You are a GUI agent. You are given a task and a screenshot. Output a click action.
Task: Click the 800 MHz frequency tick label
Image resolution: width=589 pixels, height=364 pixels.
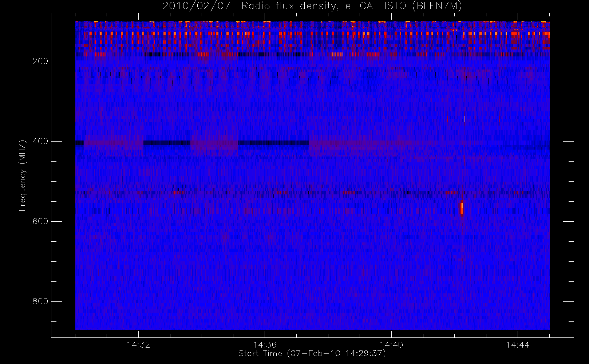point(40,301)
